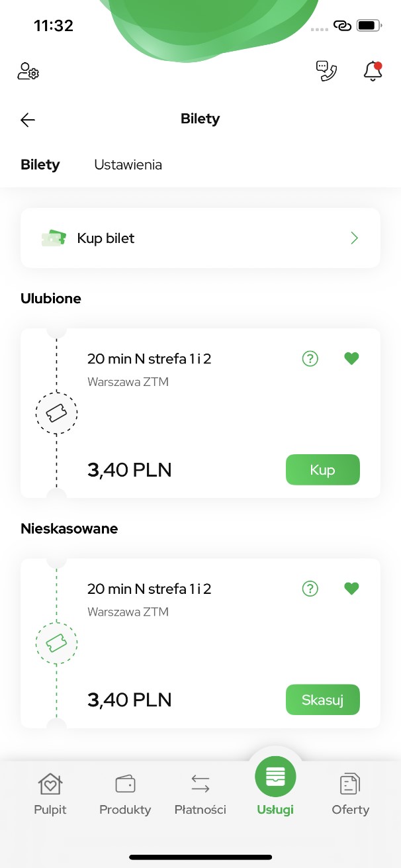The height and width of the screenshot is (868, 401).
Task: Unfavorite the 20 min ticket in Ulubione
Action: click(x=351, y=358)
